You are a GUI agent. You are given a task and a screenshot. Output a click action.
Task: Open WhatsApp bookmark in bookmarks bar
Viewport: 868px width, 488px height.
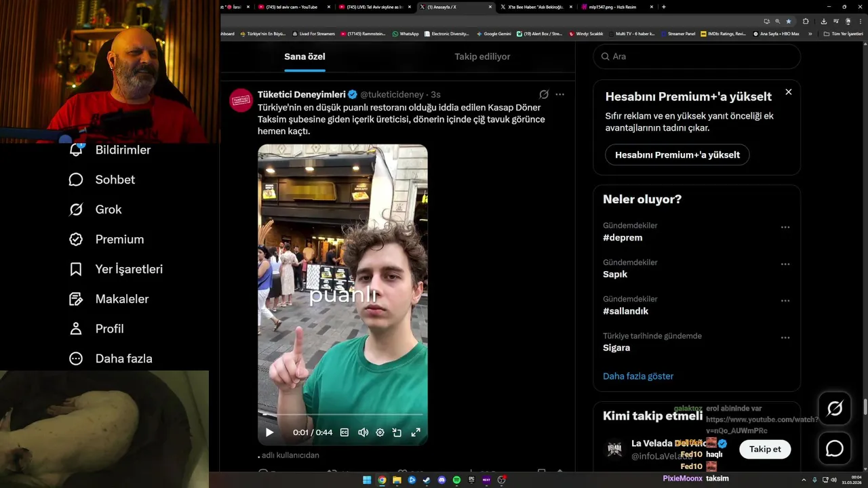point(406,33)
